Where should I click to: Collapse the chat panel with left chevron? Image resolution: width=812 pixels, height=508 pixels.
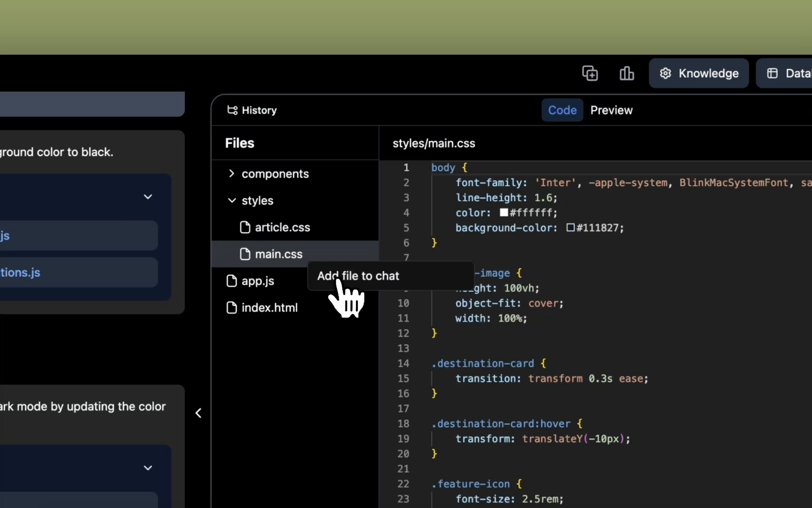(x=199, y=413)
